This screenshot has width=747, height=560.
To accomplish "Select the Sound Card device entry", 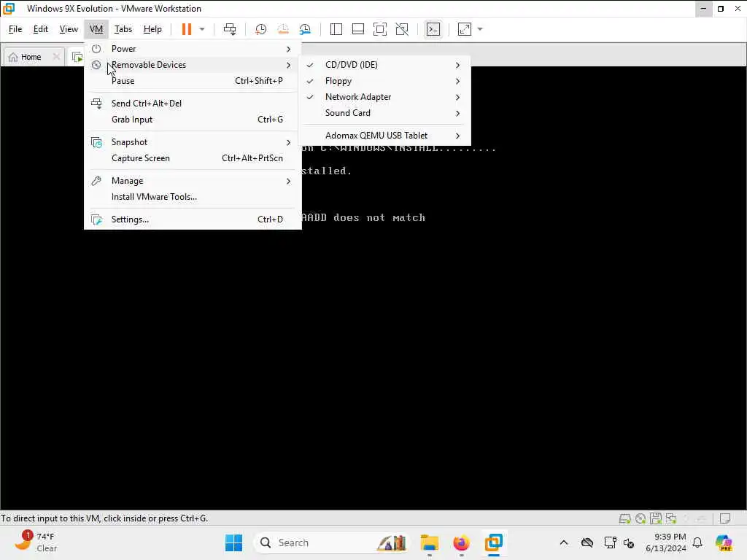I will coord(384,113).
